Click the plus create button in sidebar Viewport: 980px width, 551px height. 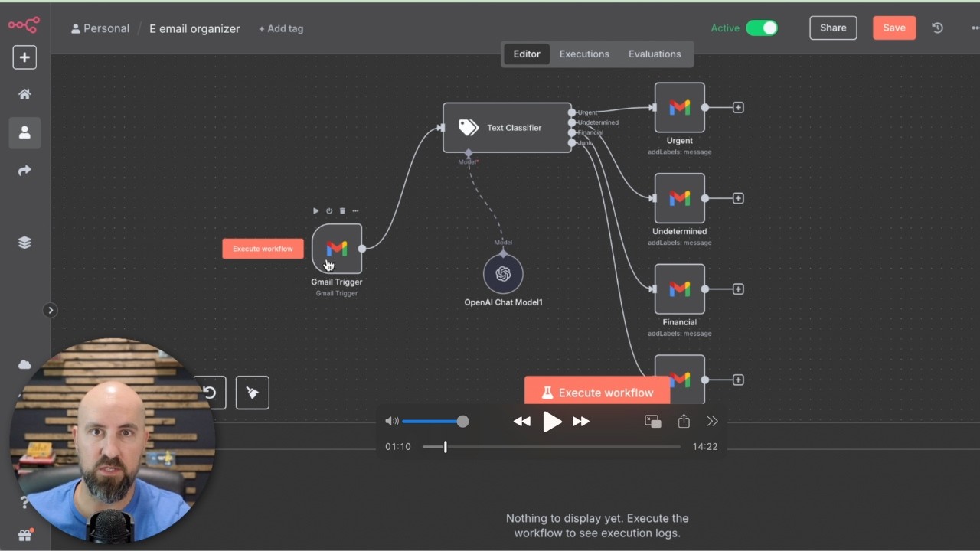pyautogui.click(x=24, y=57)
